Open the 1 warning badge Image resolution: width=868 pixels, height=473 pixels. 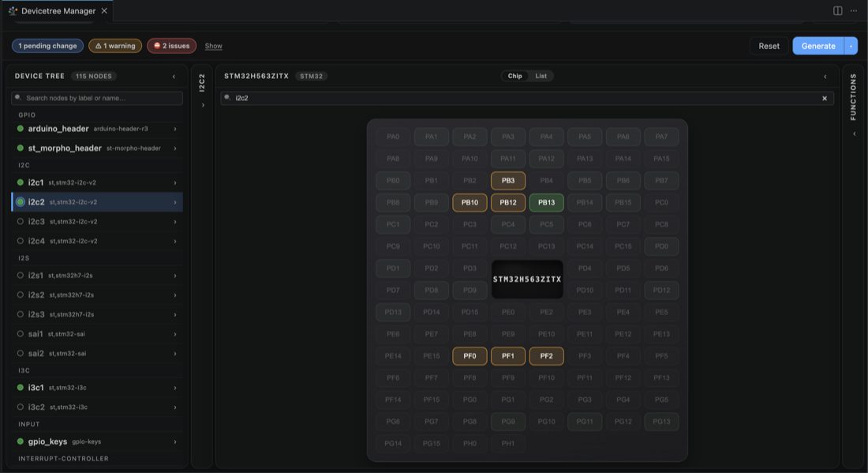click(x=115, y=46)
